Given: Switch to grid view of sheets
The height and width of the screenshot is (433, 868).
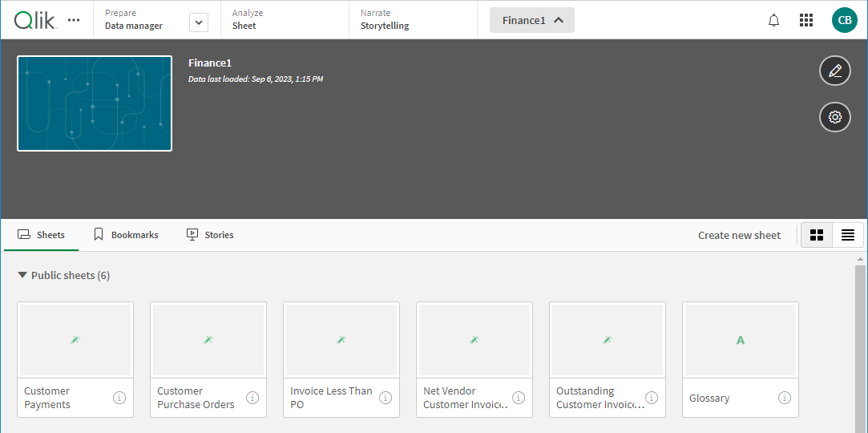Looking at the screenshot, I should point(817,235).
